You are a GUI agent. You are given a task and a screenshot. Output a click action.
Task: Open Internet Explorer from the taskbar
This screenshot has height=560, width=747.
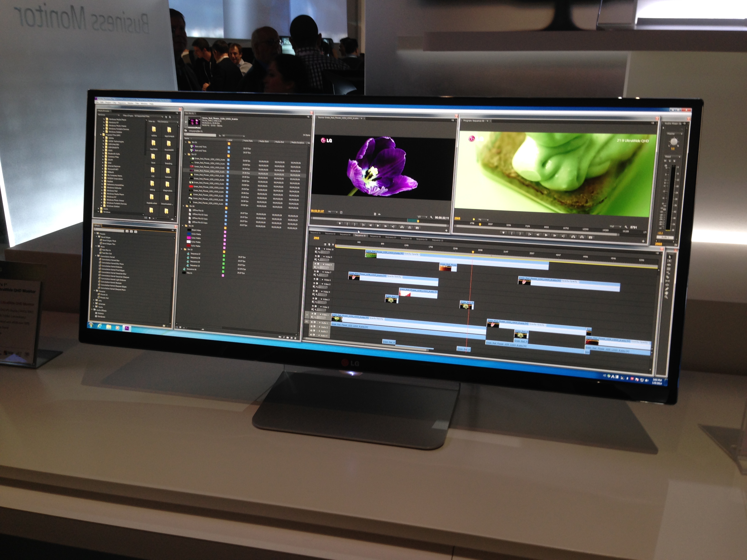[100, 326]
